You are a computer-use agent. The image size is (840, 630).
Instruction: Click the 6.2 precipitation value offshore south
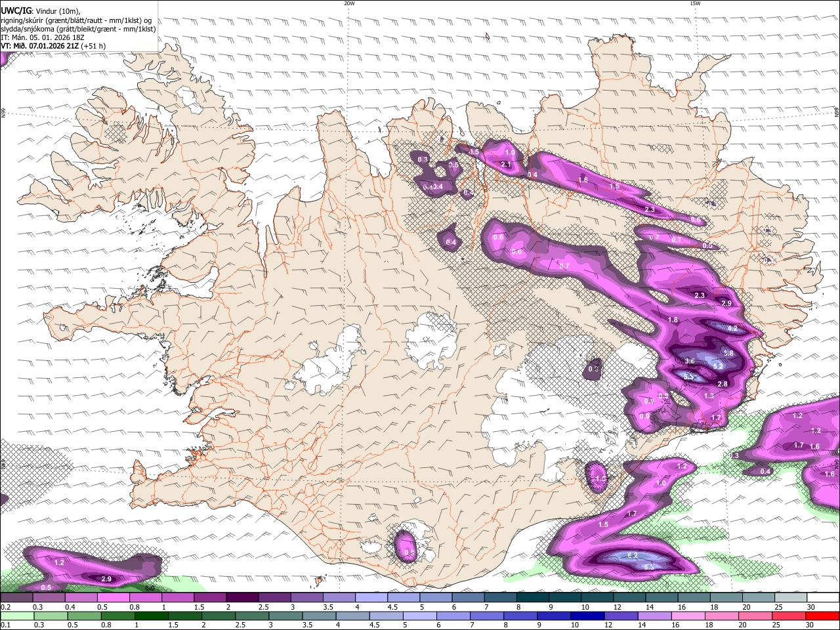tap(633, 555)
